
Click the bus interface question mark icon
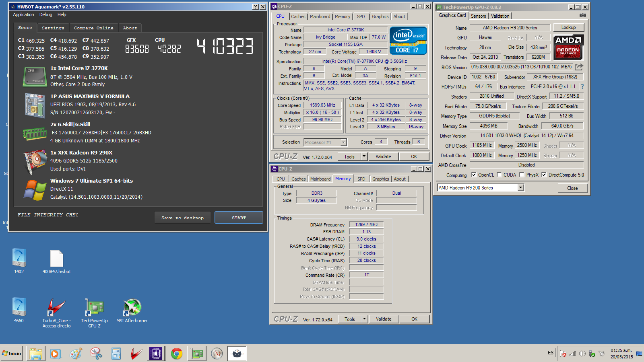[582, 86]
